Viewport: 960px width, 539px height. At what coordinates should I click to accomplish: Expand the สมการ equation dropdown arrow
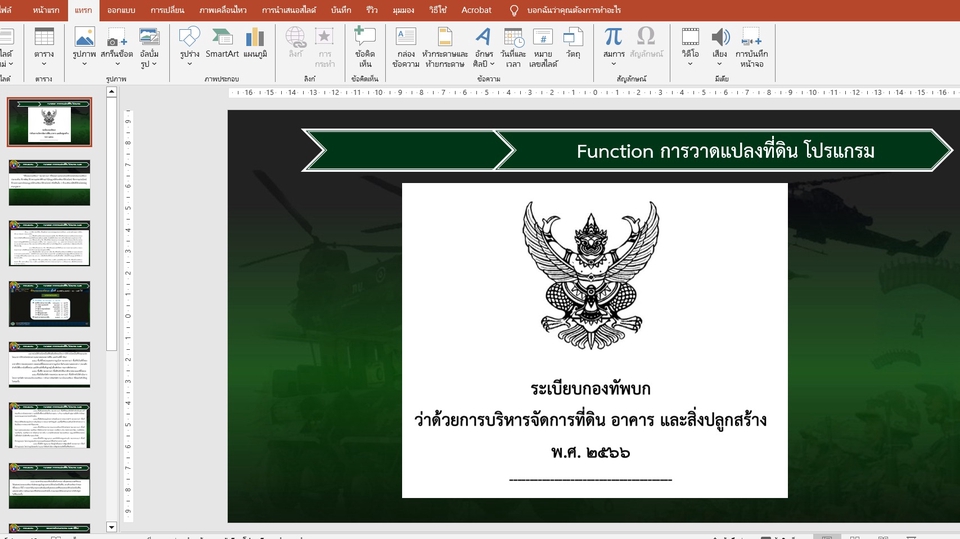[613, 64]
